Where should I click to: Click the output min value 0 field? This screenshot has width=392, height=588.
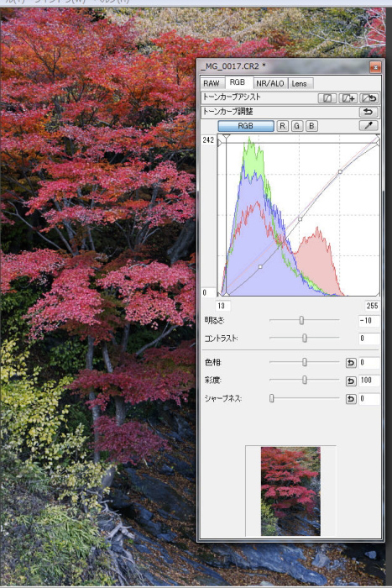click(x=208, y=292)
